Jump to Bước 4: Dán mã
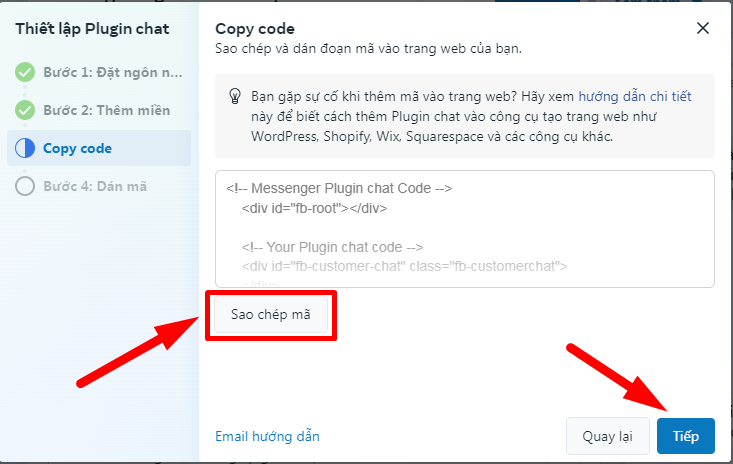This screenshot has width=733, height=464. [95, 186]
